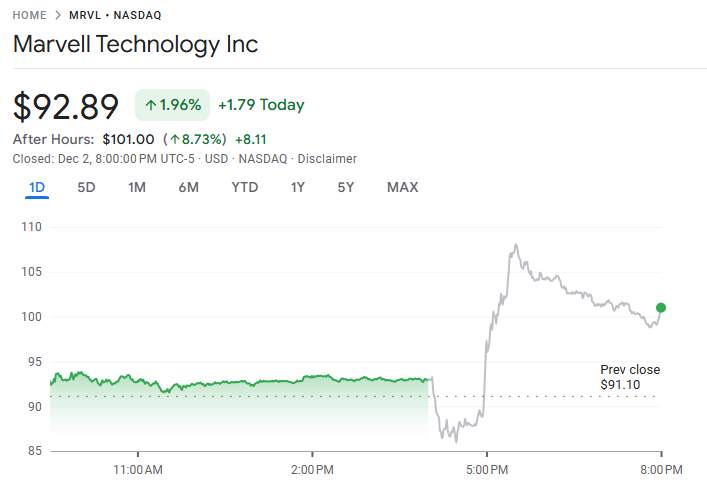Click the green up-arrow percent badge
This screenshot has height=491, width=707.
click(x=173, y=105)
